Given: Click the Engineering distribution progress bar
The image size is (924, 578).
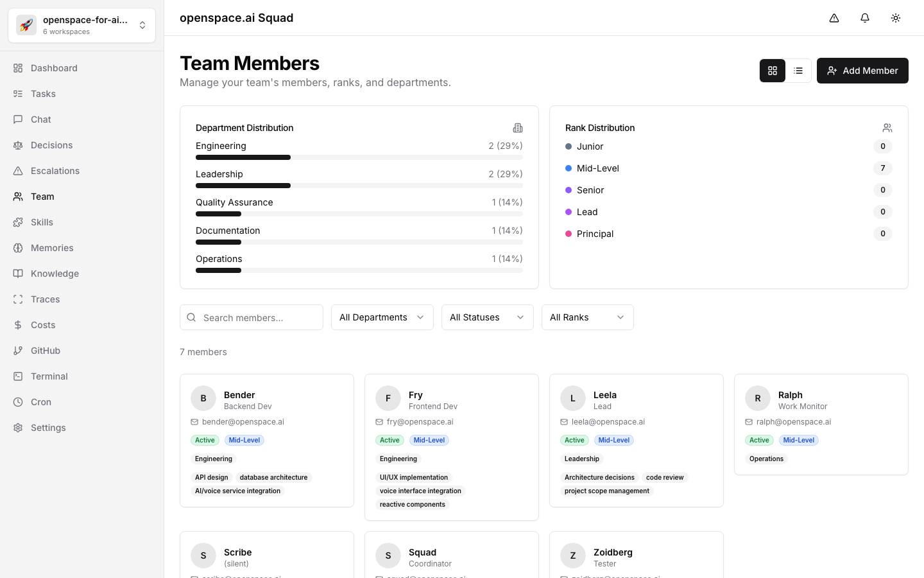Looking at the screenshot, I should pyautogui.click(x=359, y=157).
